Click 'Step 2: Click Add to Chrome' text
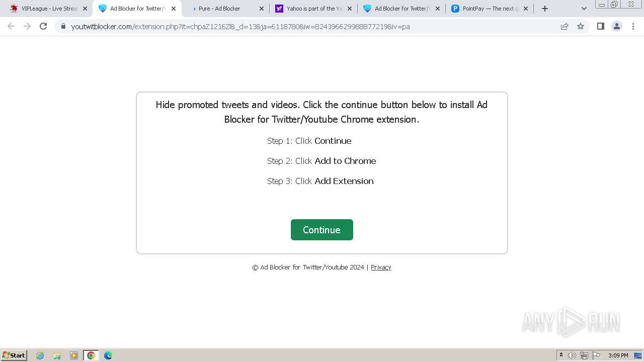Image resolution: width=644 pixels, height=362 pixels. click(x=321, y=161)
